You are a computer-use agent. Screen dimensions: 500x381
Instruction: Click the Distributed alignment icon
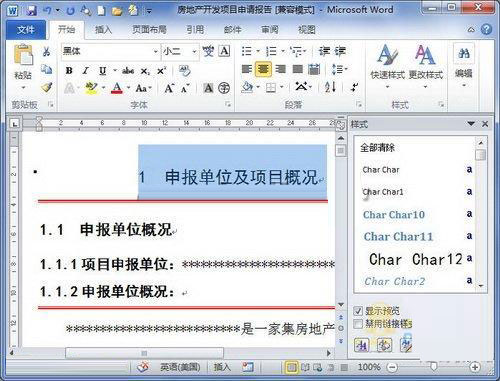coord(314,69)
